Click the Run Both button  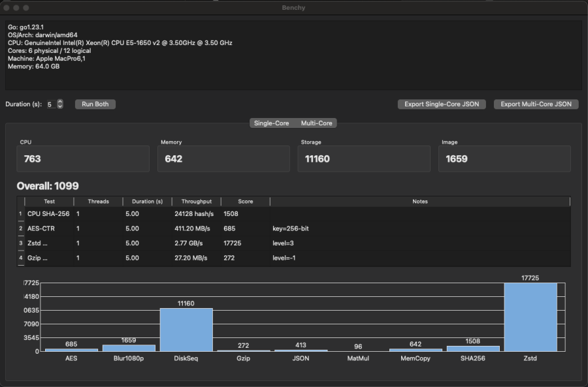pyautogui.click(x=95, y=104)
